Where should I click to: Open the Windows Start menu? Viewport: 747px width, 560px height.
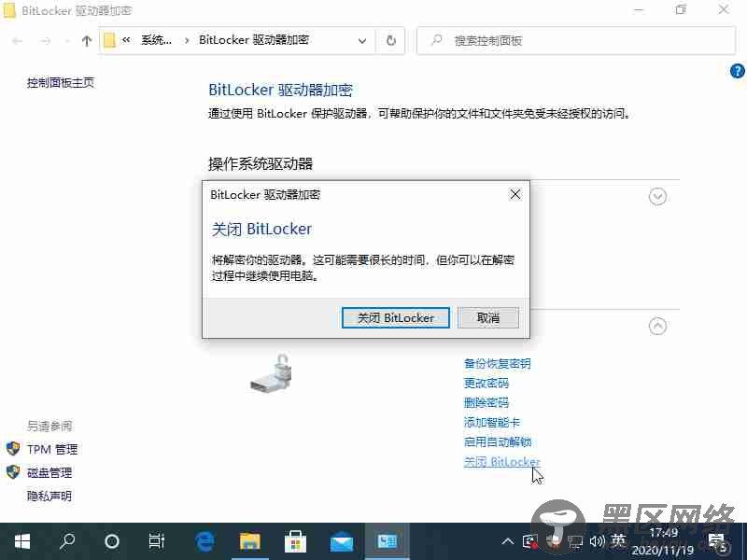point(21,541)
